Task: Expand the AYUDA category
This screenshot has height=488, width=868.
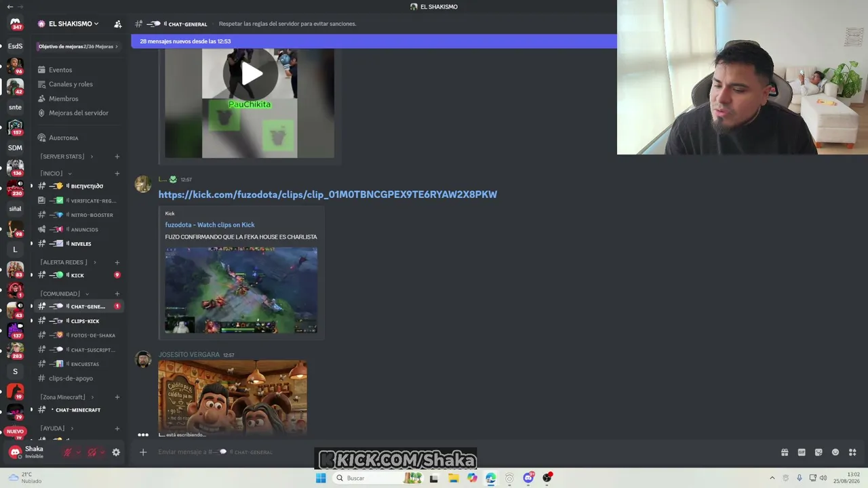Action: 56,428
